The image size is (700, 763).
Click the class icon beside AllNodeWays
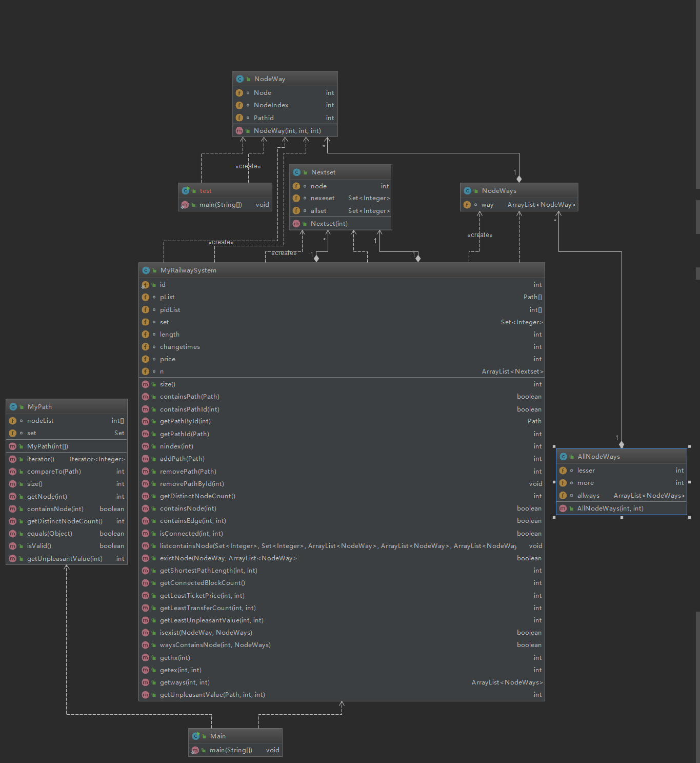pyautogui.click(x=563, y=457)
